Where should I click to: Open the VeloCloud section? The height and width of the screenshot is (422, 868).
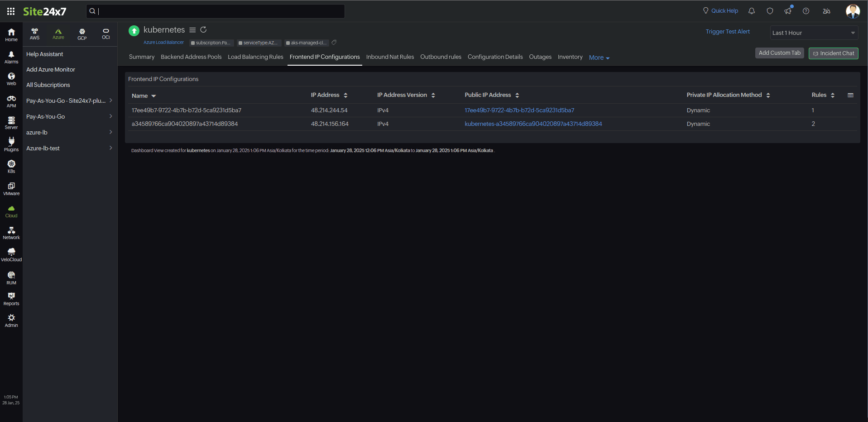(x=11, y=254)
